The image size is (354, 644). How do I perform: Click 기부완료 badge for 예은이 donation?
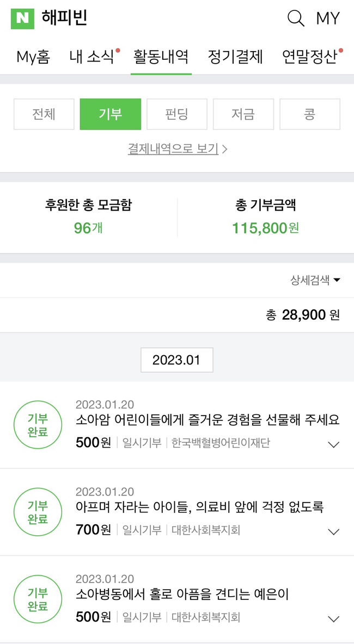pyautogui.click(x=38, y=599)
